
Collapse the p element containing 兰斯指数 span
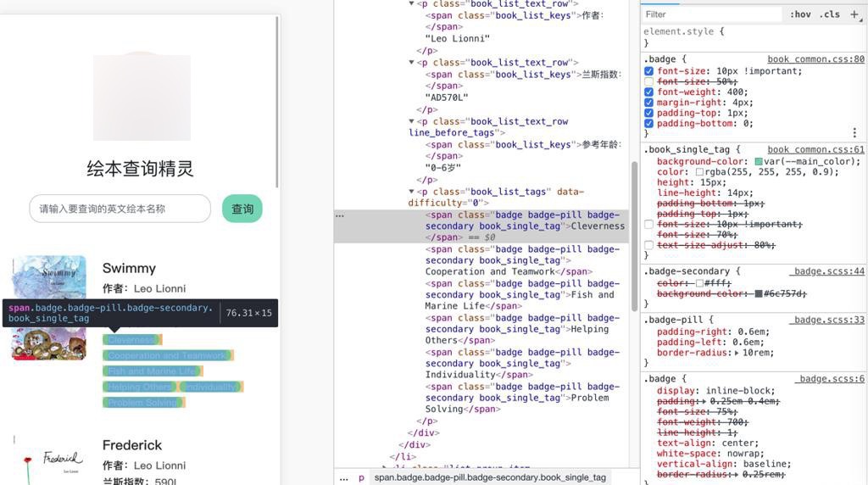coord(411,63)
